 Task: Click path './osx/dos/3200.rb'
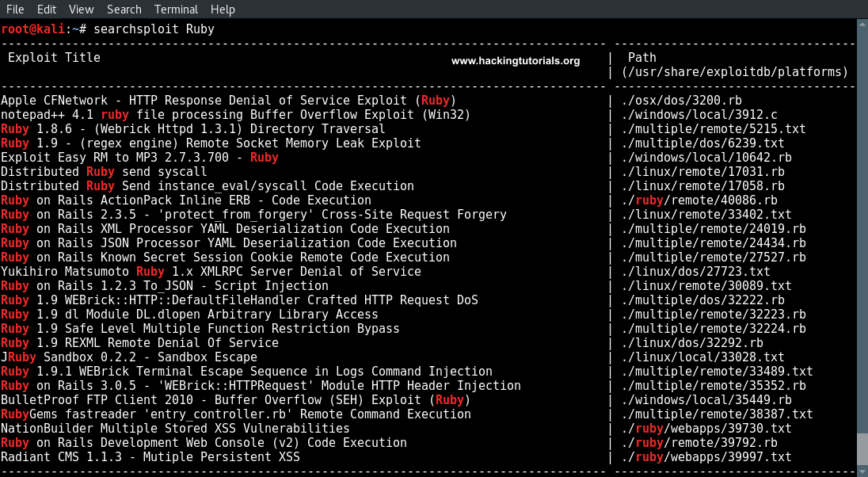681,101
